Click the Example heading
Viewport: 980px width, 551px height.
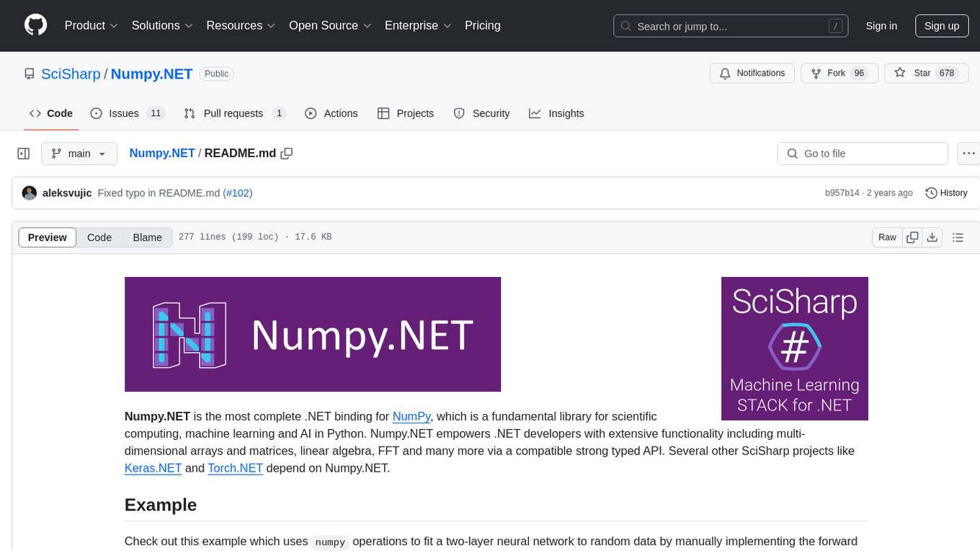coord(161,505)
